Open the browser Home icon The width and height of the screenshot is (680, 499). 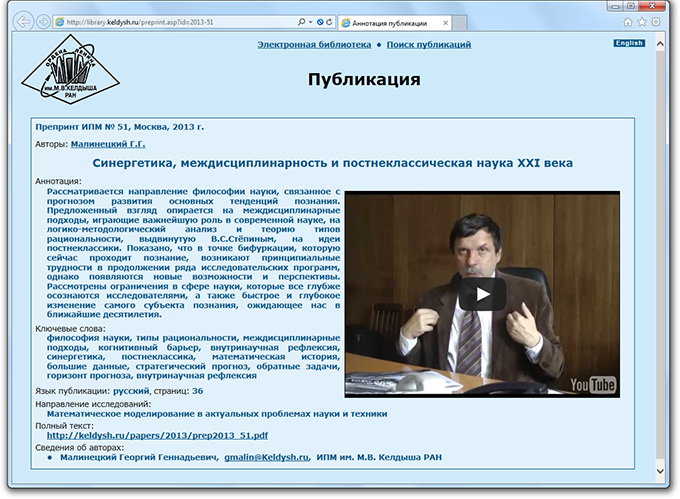(x=627, y=22)
